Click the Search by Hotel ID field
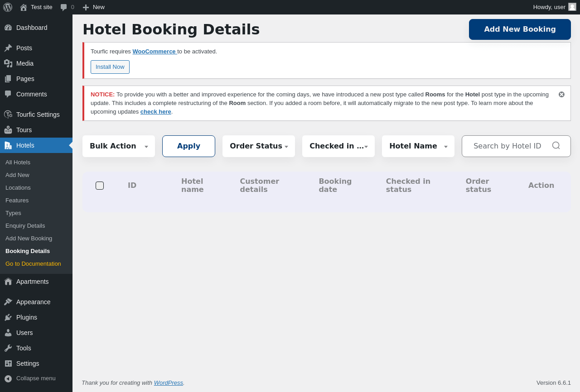 [507, 146]
